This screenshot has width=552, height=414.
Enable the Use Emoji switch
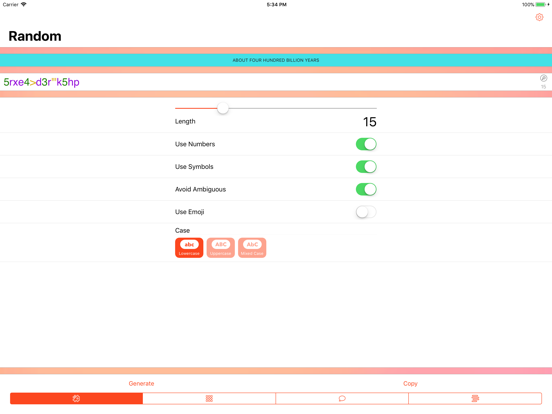point(366,212)
